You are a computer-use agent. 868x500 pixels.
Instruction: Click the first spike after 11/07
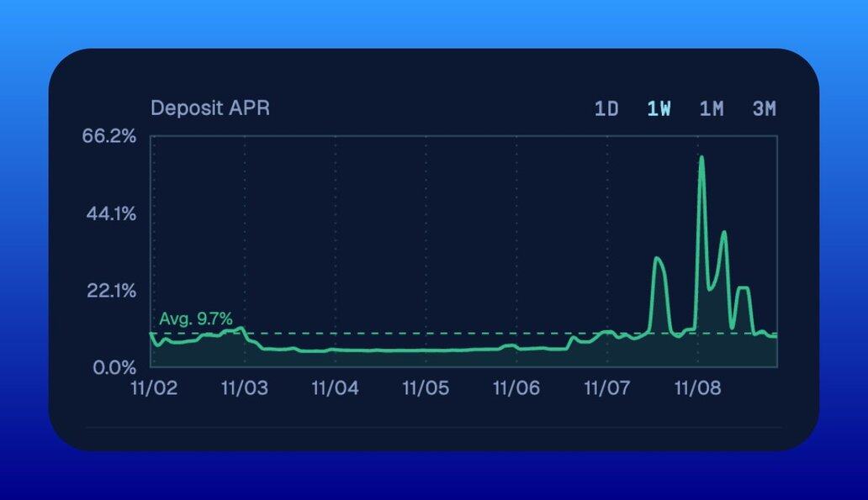point(657,259)
